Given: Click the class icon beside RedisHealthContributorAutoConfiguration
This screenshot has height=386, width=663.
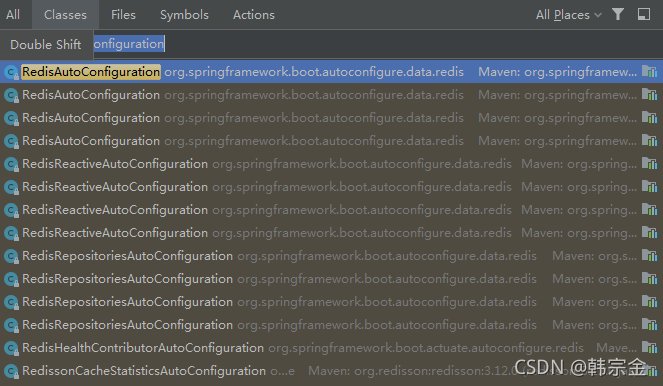Looking at the screenshot, I should point(11,348).
